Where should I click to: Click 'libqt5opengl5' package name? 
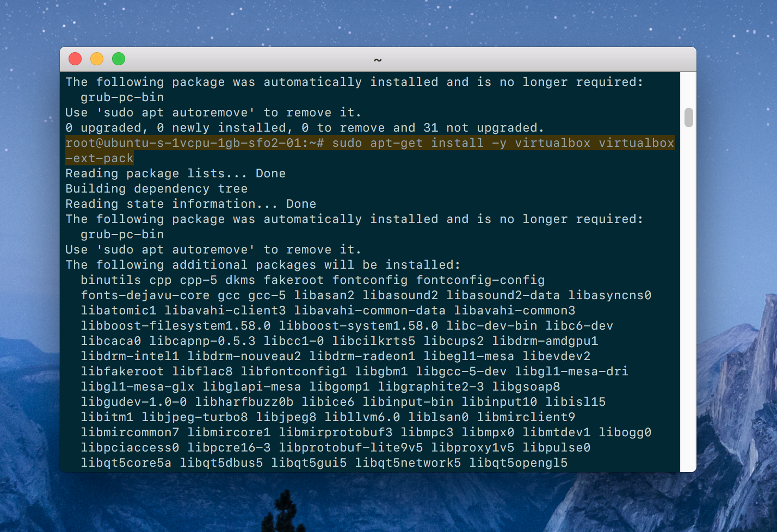pyautogui.click(x=519, y=463)
